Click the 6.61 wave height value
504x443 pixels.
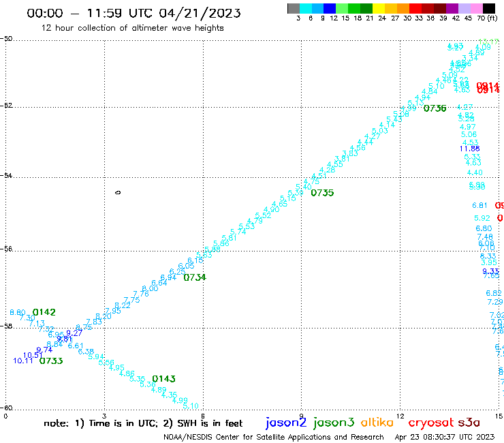[x=76, y=346]
